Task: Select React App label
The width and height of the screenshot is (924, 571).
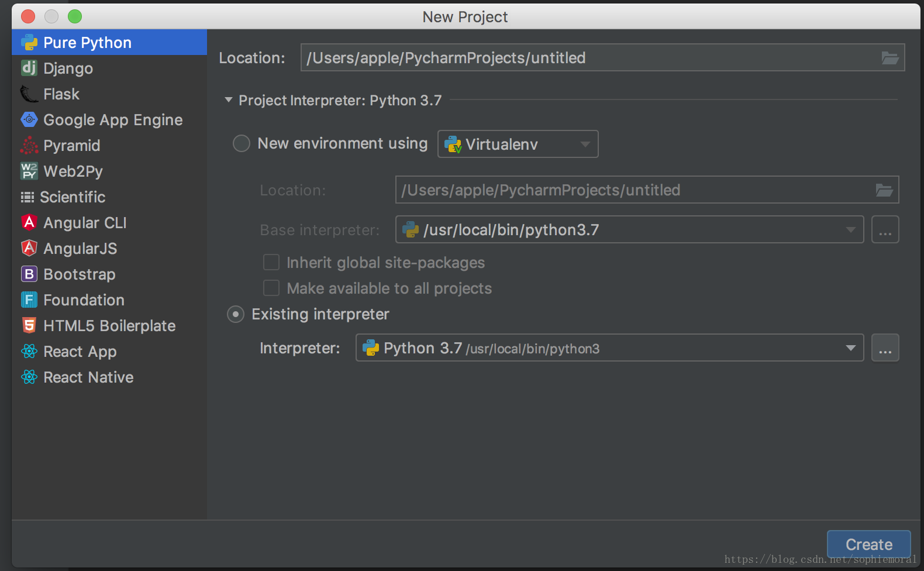Action: pyautogui.click(x=80, y=352)
